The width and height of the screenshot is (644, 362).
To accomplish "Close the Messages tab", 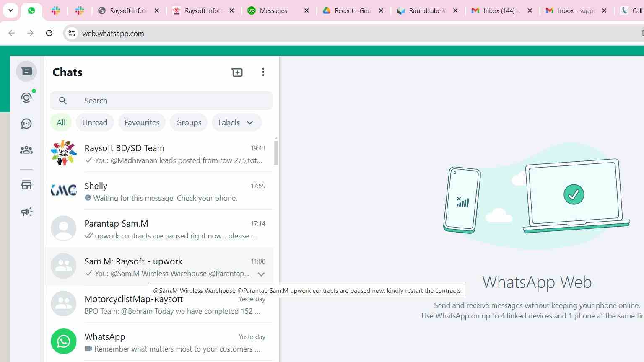I will 306,10.
